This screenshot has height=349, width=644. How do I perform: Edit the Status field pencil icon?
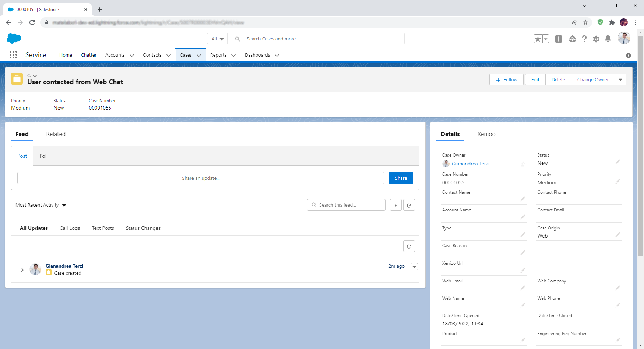pyautogui.click(x=618, y=162)
